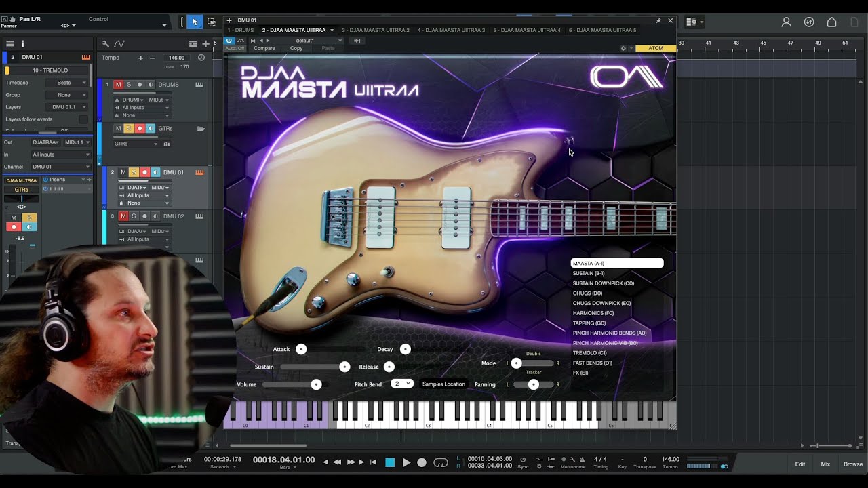Open the instrument editor for the DRUMS track

pos(199,85)
